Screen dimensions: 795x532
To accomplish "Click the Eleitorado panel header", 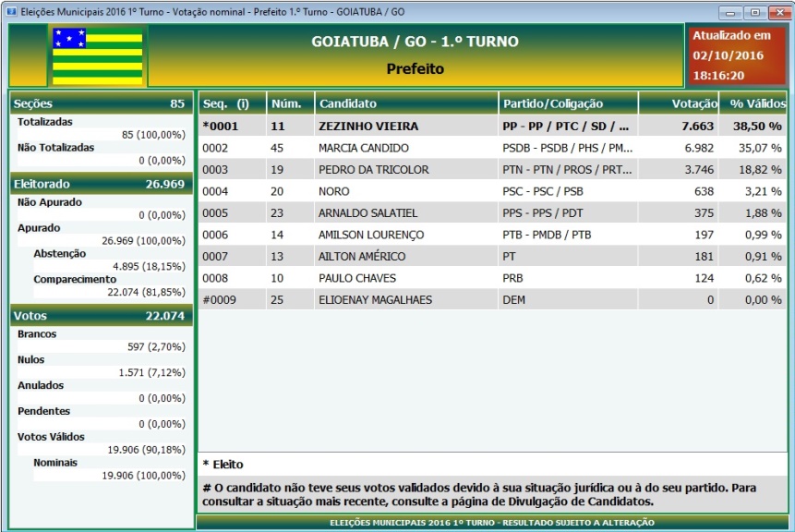I will [x=102, y=184].
